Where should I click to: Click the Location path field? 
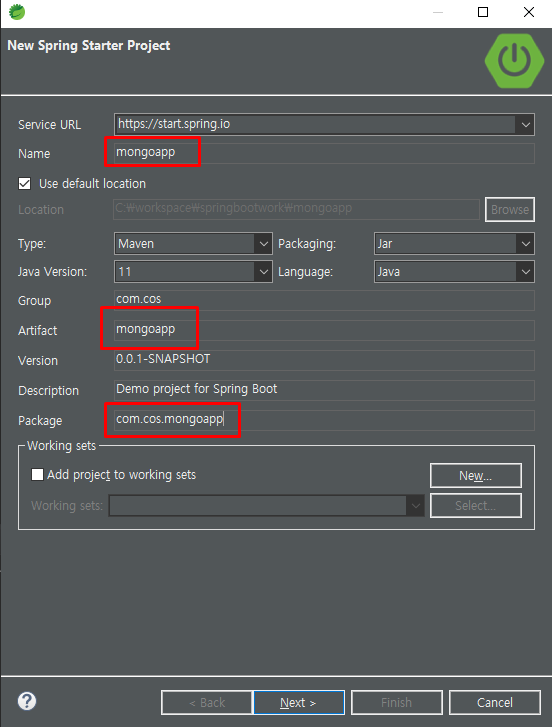(297, 209)
